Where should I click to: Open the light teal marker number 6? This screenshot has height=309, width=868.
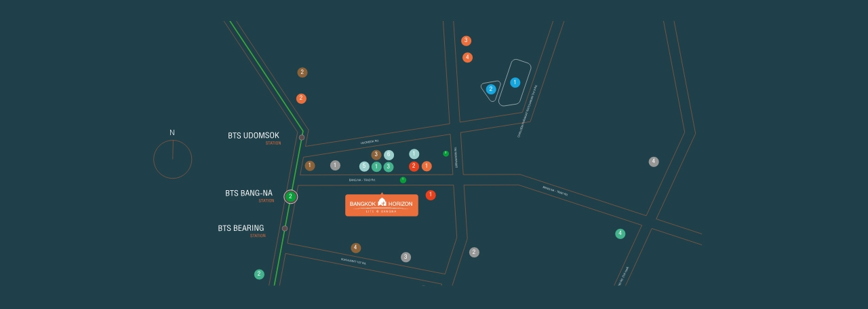(389, 155)
